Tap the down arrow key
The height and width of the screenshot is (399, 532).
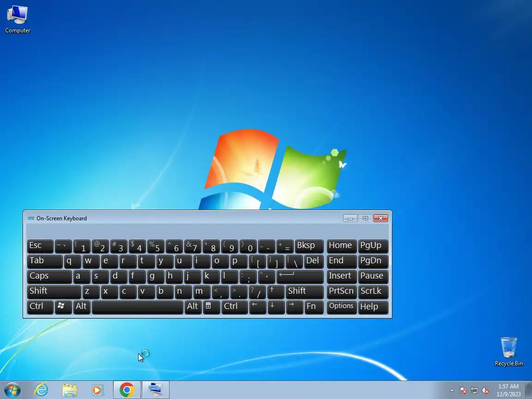point(276,308)
